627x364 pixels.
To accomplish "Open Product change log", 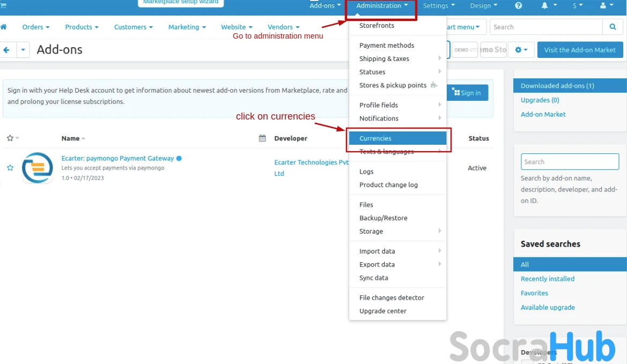I will 397,184.
